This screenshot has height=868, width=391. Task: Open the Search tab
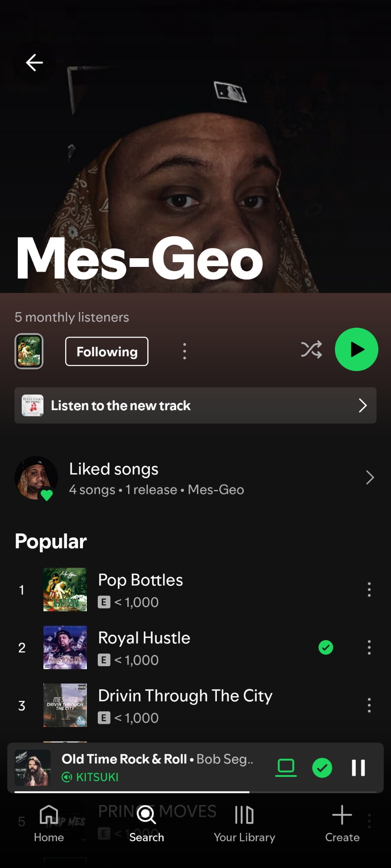pos(146,822)
